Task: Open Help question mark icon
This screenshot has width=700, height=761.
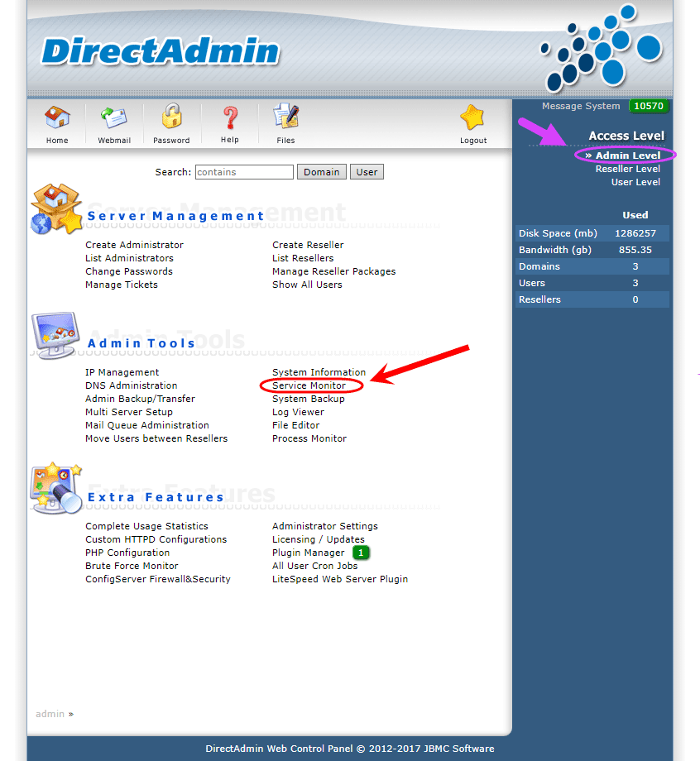Action: (230, 117)
